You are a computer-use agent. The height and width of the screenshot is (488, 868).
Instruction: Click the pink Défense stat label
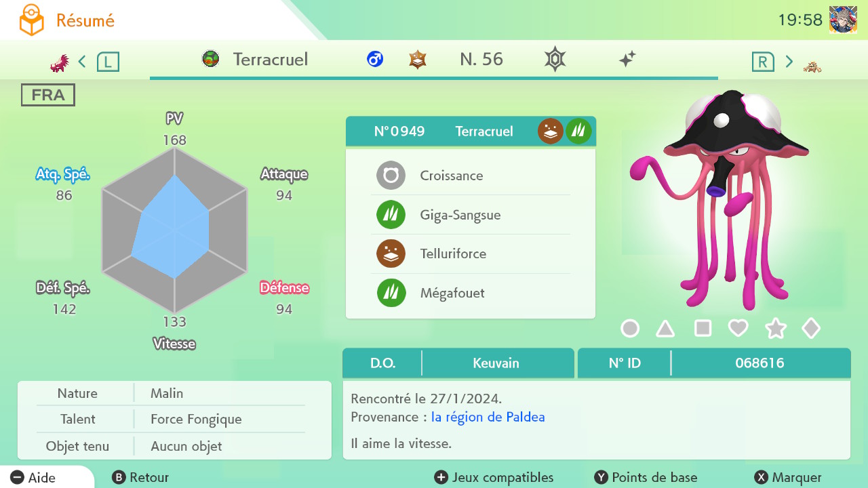(285, 288)
